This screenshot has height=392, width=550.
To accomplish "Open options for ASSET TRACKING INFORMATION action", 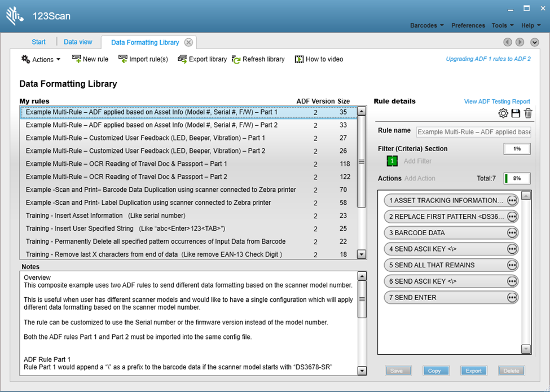I will (512, 200).
